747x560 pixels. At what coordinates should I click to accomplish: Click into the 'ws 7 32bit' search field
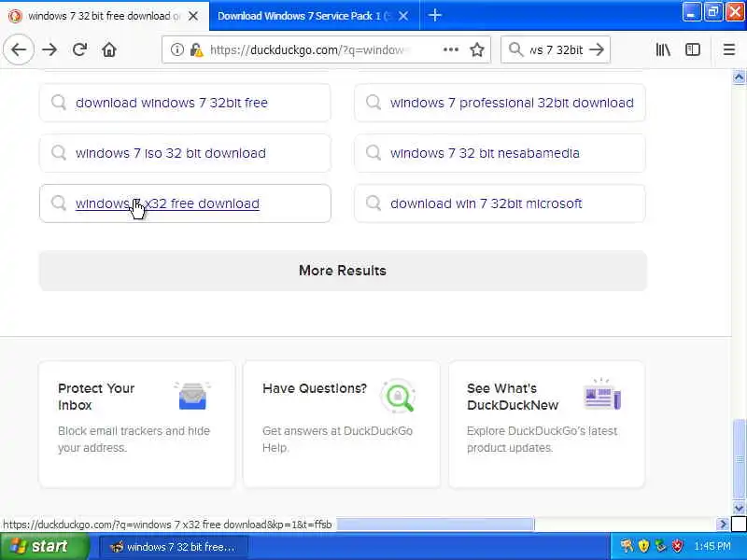(x=556, y=50)
